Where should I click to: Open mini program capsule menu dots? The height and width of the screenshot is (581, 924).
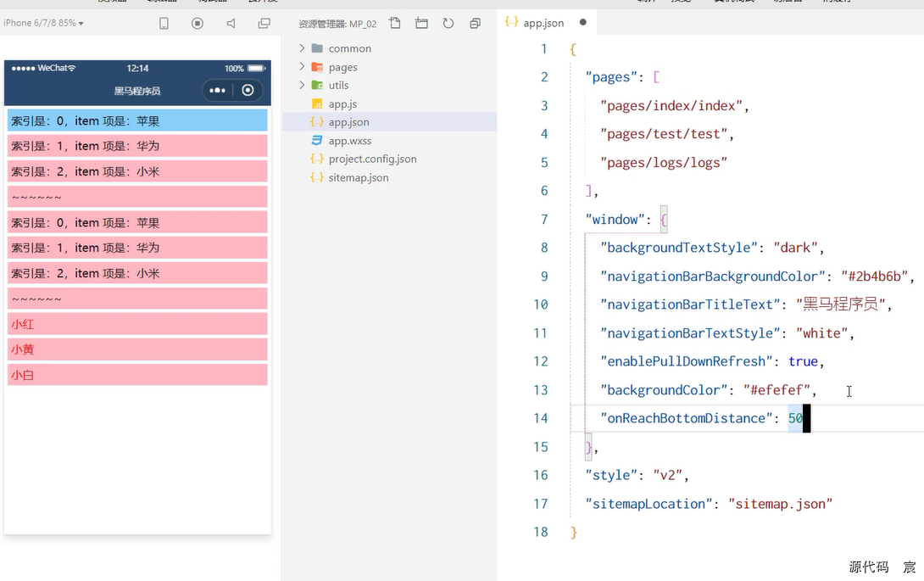[218, 90]
